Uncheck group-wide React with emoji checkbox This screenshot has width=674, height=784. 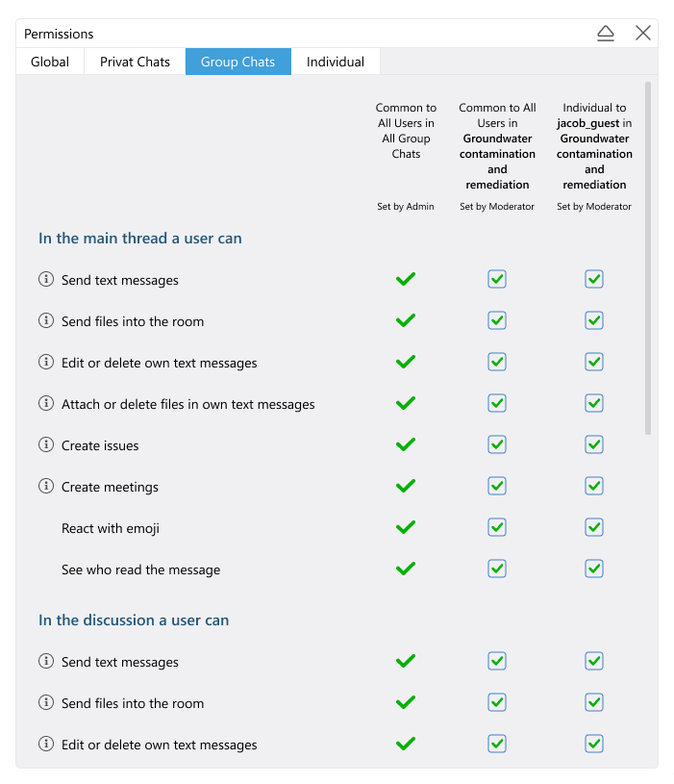click(497, 527)
